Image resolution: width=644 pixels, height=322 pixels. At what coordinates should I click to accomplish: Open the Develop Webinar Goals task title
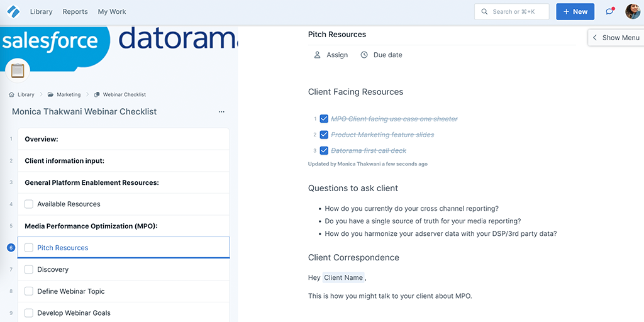tap(74, 313)
